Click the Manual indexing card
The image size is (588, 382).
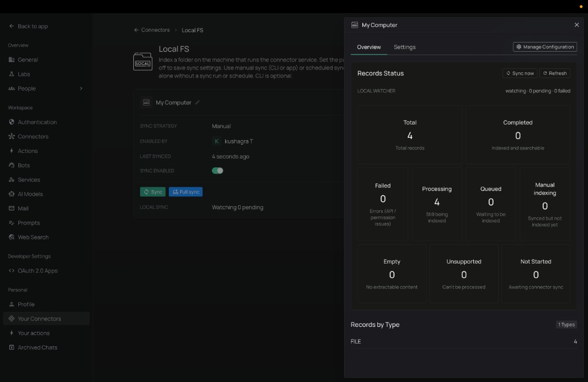pos(545,204)
